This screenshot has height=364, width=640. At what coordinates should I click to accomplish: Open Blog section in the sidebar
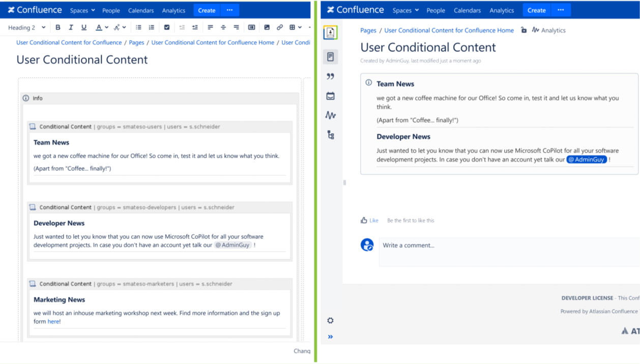[330, 76]
